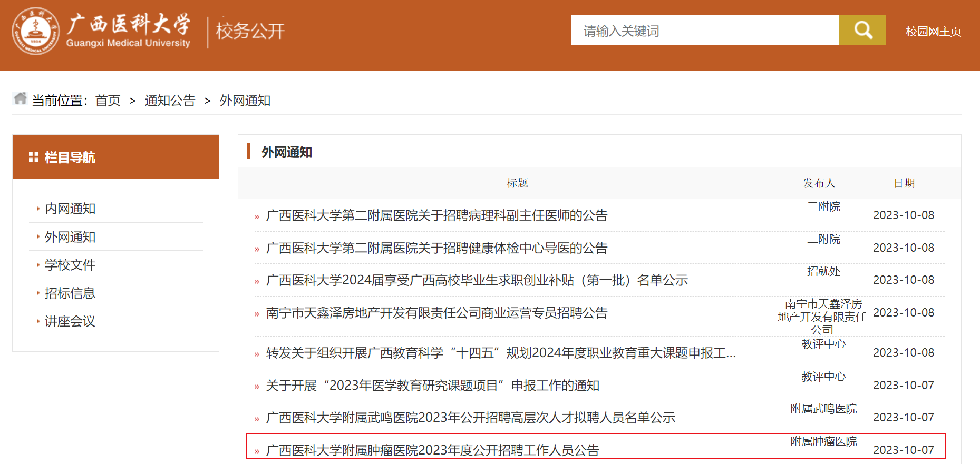Image resolution: width=980 pixels, height=464 pixels.
Task: Click date 2023-10-08 of 南宁市天鑫泽 row
Action: (904, 312)
